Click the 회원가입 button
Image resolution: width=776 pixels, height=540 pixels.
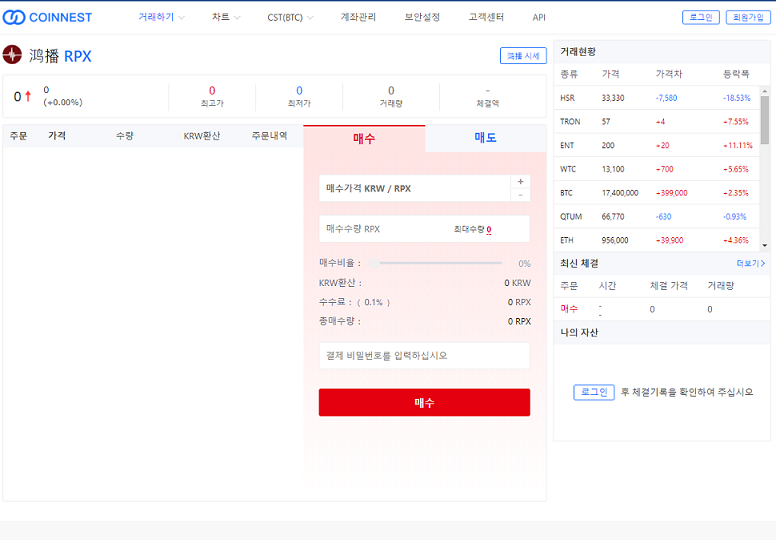click(x=748, y=17)
